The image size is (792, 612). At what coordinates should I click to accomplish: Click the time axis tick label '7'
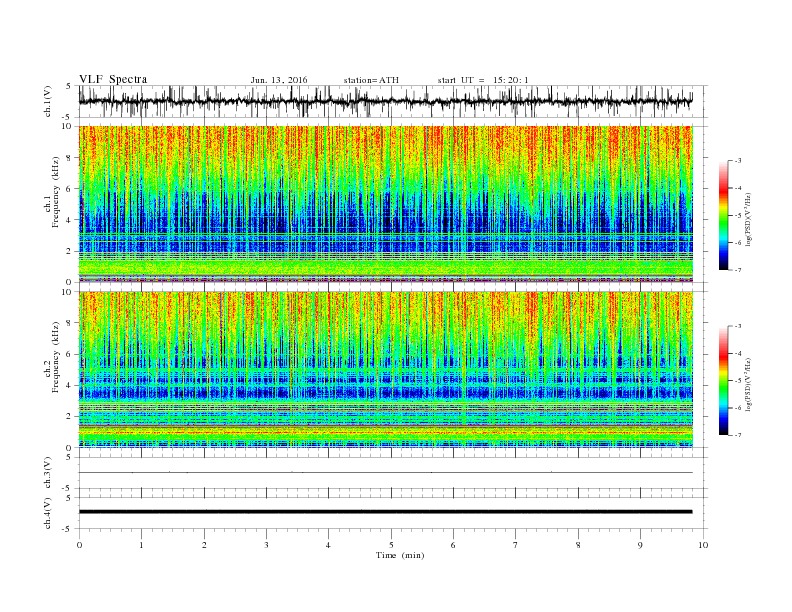[x=516, y=545]
